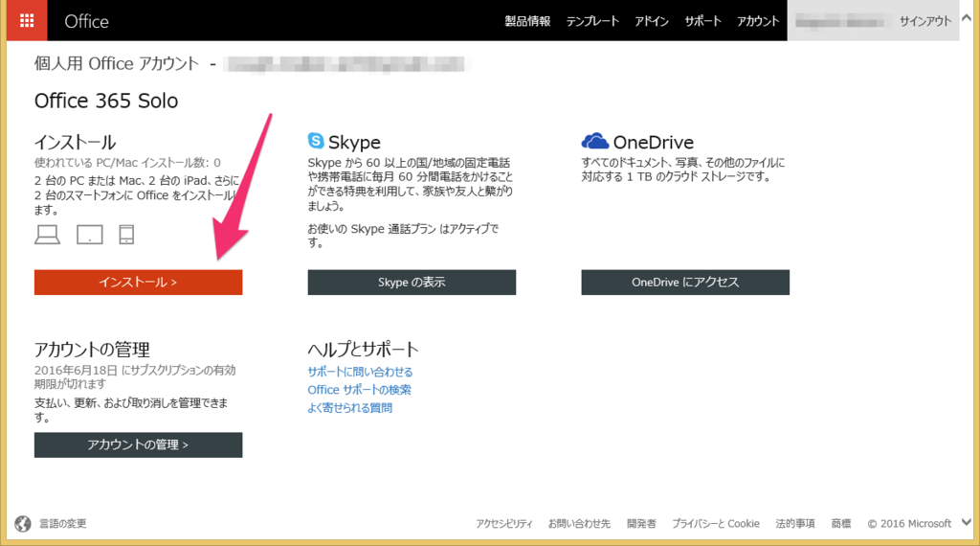This screenshot has width=980, height=546.
Task: Click the tablet device icon
Action: pos(89,235)
